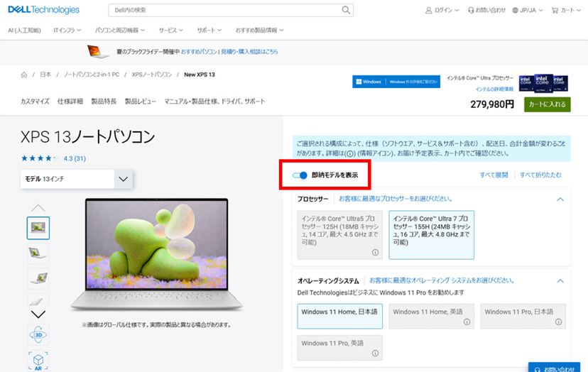Select the second laptop angled thumbnail
Image resolution: width=588 pixels, height=372 pixels.
click(38, 253)
